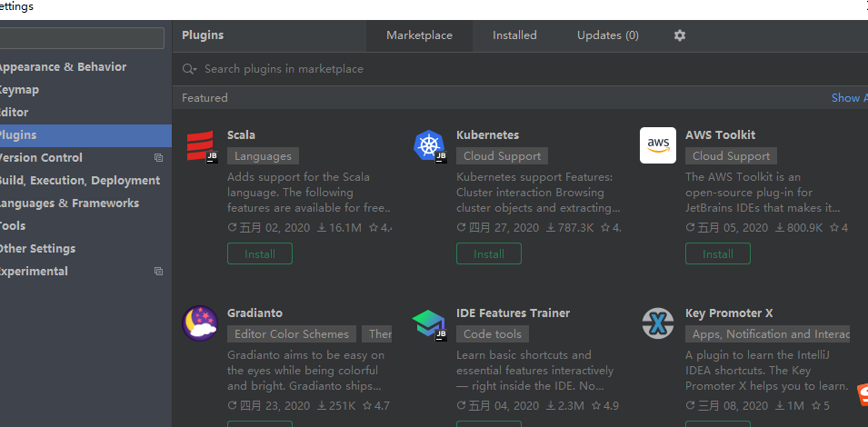Click the AWS Toolkit 800.9K downloads count
This screenshot has width=868, height=427.
[799, 227]
